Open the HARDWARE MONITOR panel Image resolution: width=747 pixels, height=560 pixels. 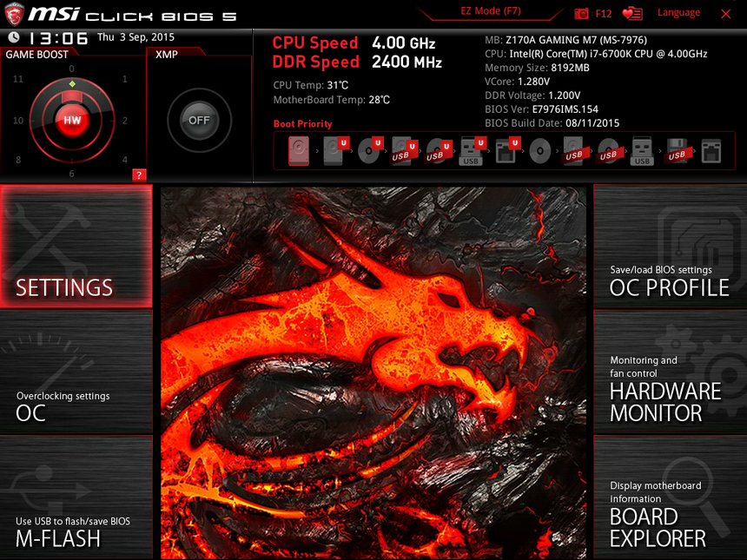[669, 373]
